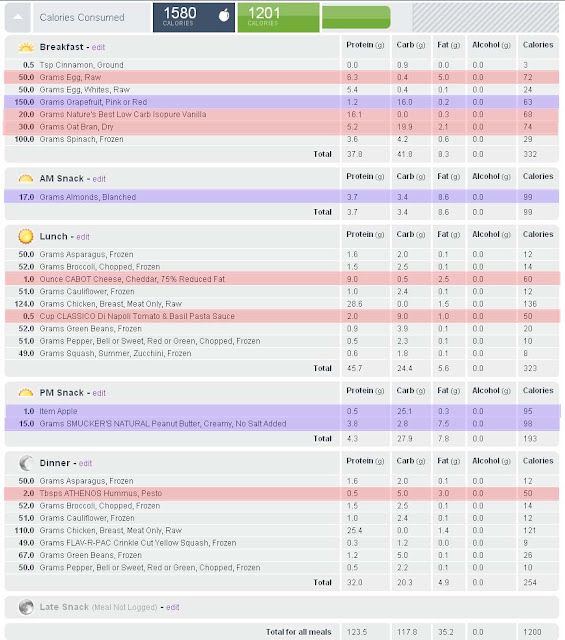
Task: Edit the Breakfast meal
Action: pyautogui.click(x=98, y=47)
